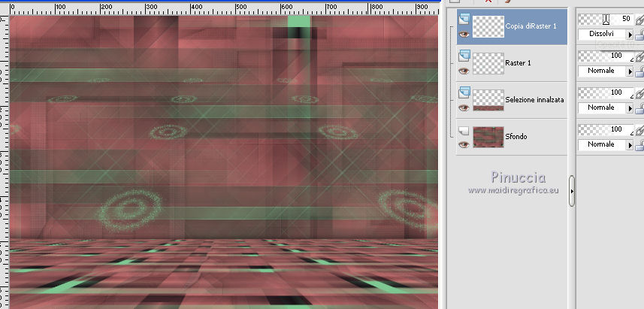
Task: Click the Raster 1 opacity slider
Action: coord(606,56)
